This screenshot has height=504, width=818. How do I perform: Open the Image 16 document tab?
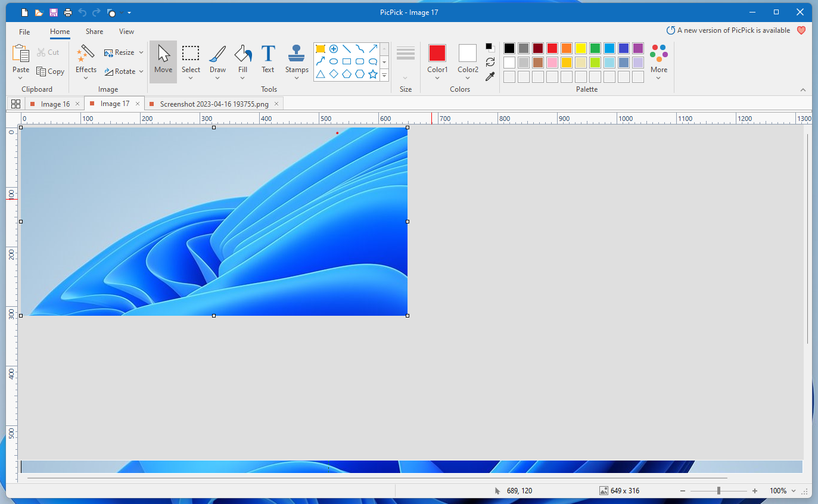click(x=55, y=104)
